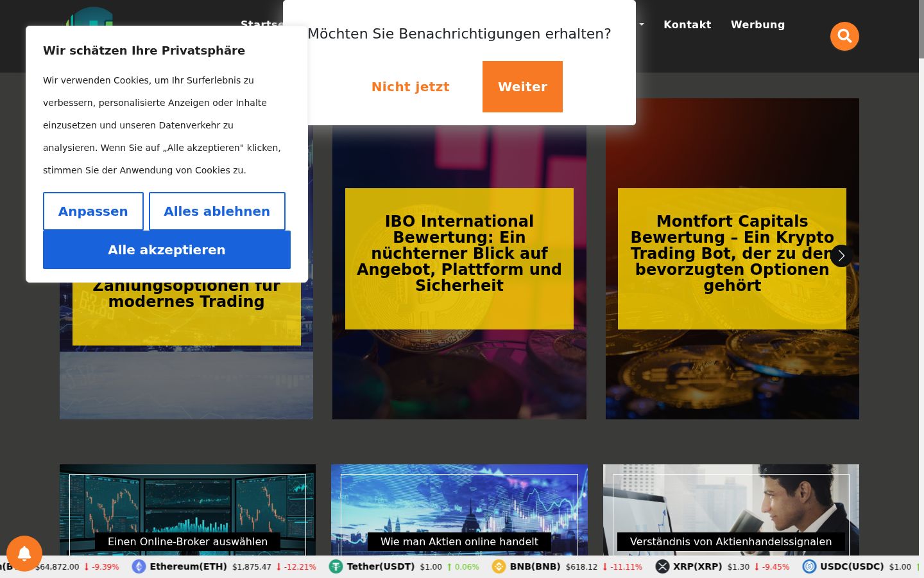
Task: Click Alles ablehnen cookie button
Action: (217, 211)
